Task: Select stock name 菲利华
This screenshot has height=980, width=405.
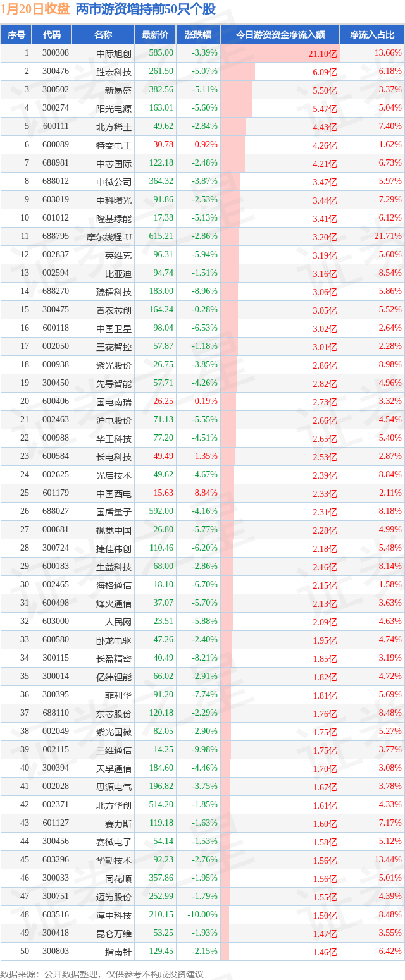Action: coord(118,695)
